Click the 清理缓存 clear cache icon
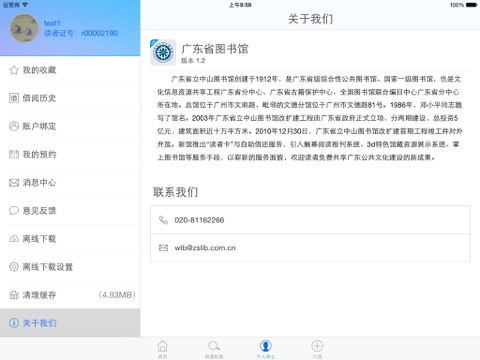The image size is (480, 360). (14, 295)
